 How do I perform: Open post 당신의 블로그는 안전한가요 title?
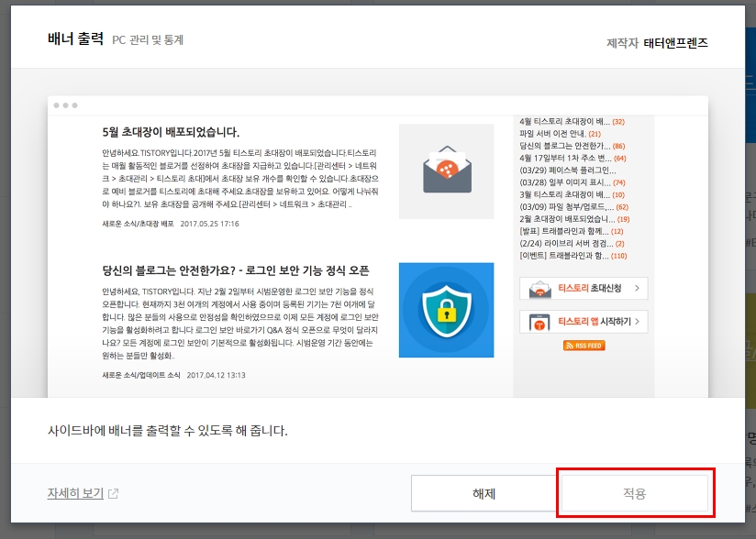(236, 270)
